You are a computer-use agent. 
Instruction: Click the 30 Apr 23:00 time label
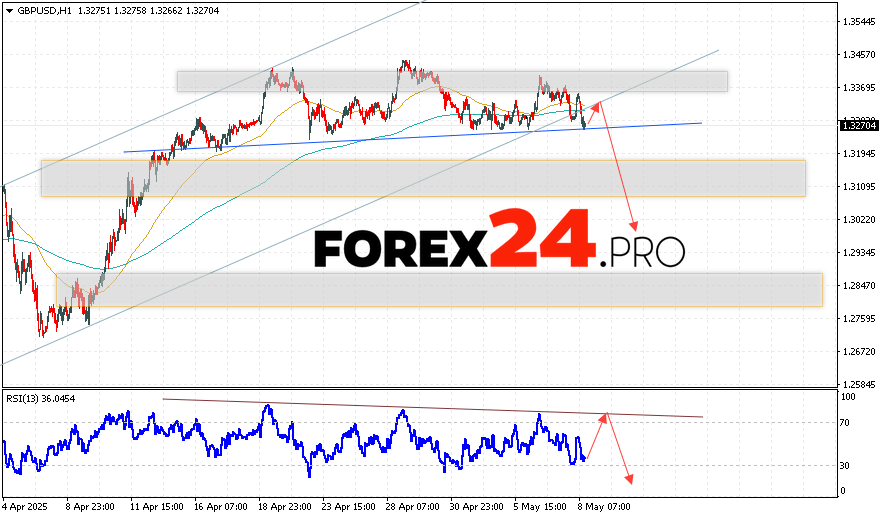[x=477, y=507]
